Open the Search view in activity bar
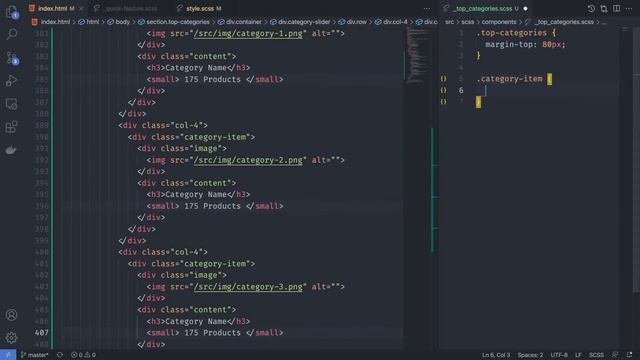Screen dimensions: 640x360 pos(11,34)
